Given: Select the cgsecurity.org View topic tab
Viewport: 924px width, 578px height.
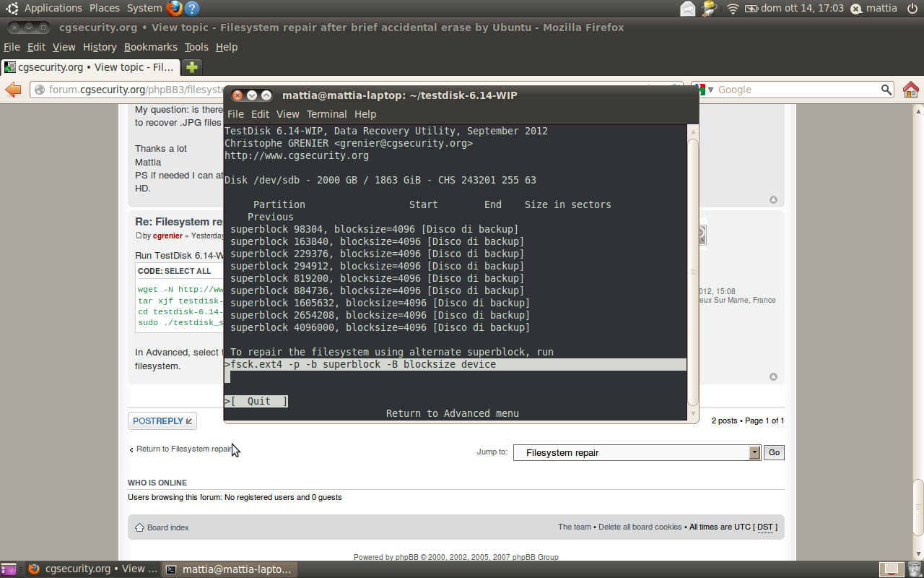Looking at the screenshot, I should pos(90,67).
